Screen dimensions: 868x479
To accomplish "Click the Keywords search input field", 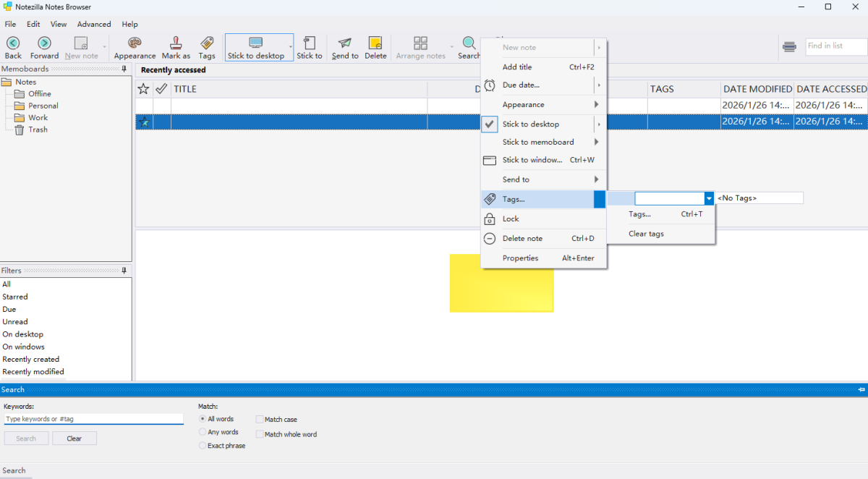I will click(93, 419).
